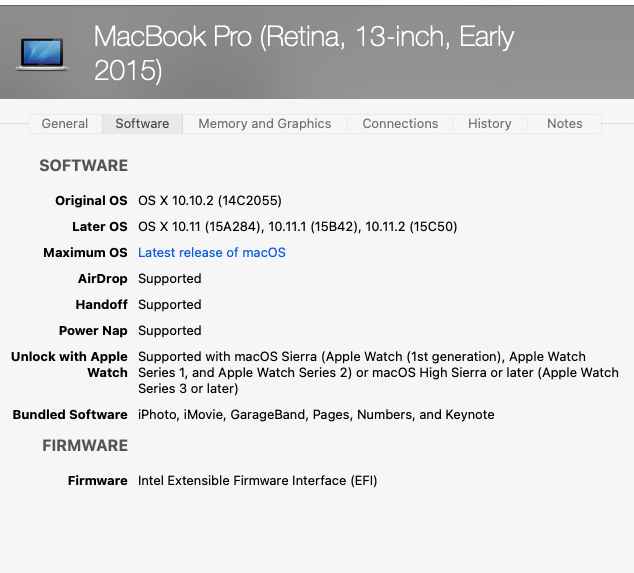Image resolution: width=634 pixels, height=573 pixels.
Task: Click the Unlock with Apple Watch label
Action: (x=69, y=364)
